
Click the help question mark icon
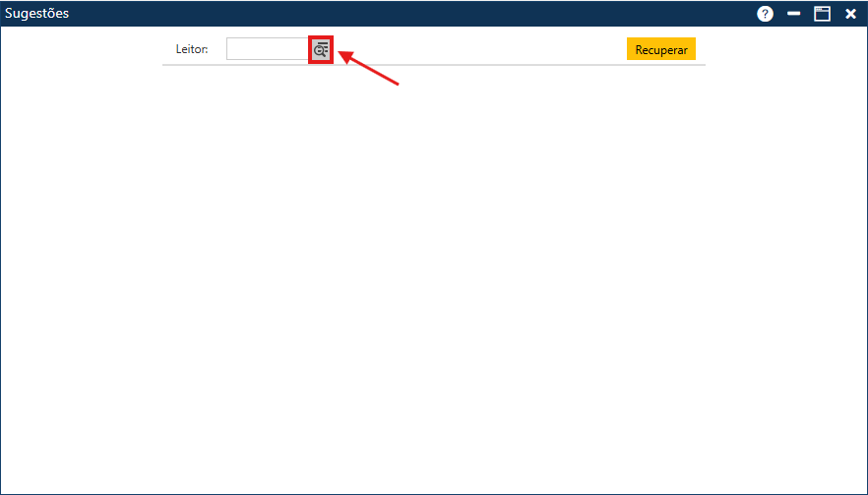pyautogui.click(x=765, y=14)
